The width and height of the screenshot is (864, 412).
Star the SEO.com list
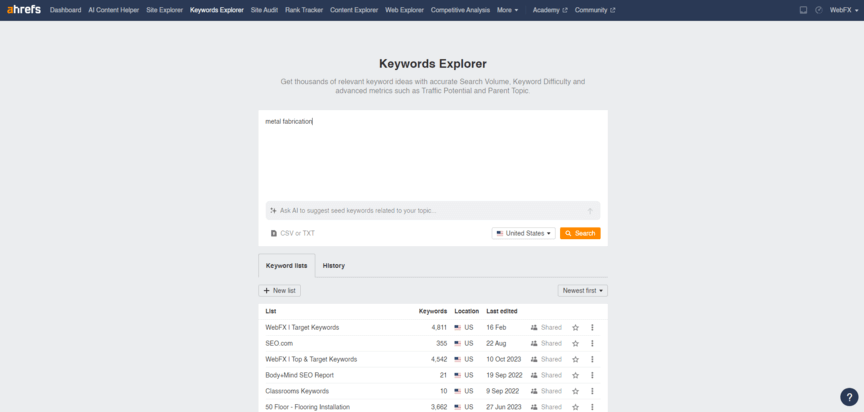[575, 343]
